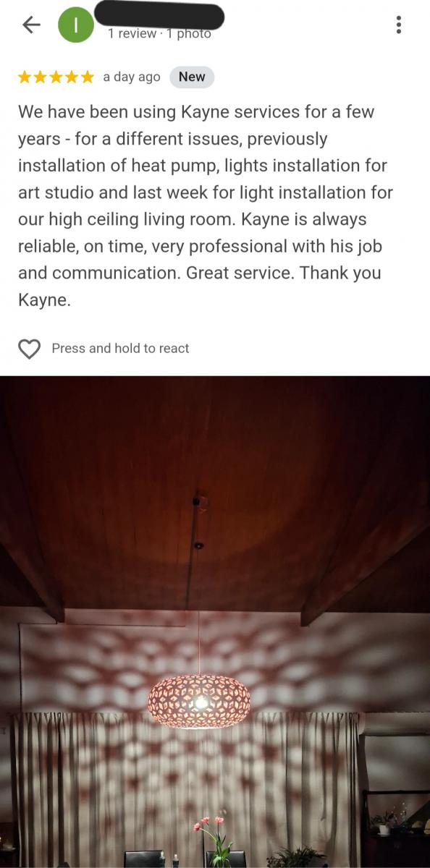This screenshot has width=430, height=868.
Task: Click the first yellow rating star
Action: (25, 77)
